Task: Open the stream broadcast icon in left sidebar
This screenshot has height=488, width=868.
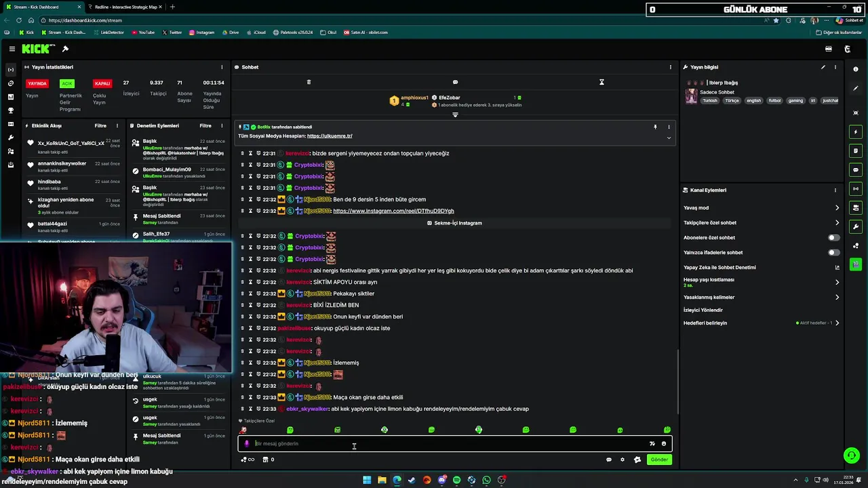Action: (x=10, y=70)
